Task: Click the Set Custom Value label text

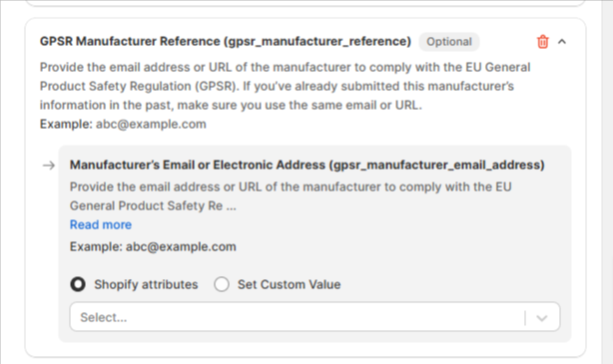Action: coord(289,284)
